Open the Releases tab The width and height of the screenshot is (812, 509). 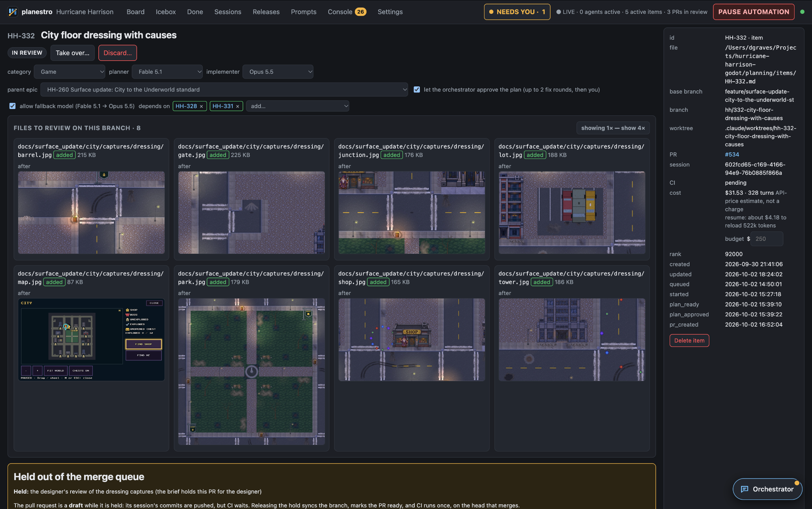click(x=266, y=12)
